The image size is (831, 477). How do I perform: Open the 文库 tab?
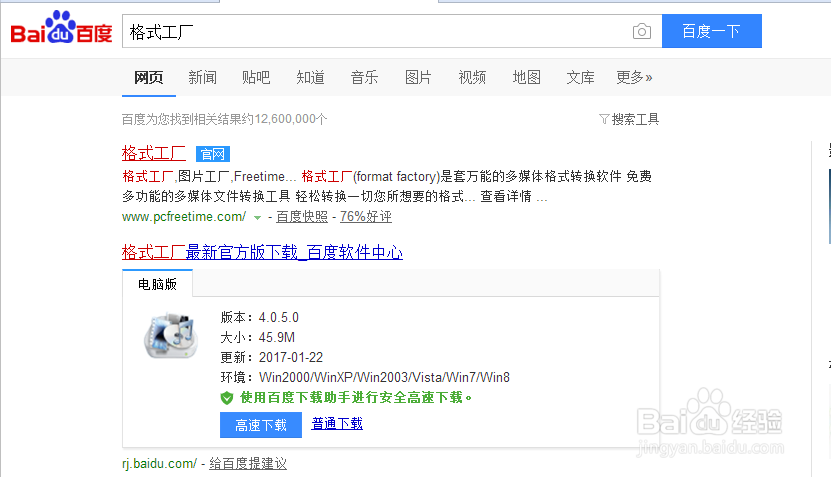point(580,77)
